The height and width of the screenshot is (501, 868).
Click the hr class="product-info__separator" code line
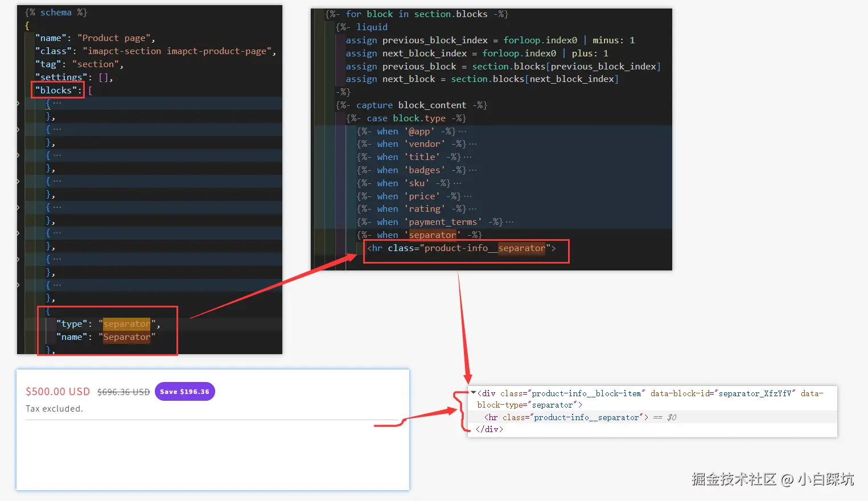pos(461,248)
